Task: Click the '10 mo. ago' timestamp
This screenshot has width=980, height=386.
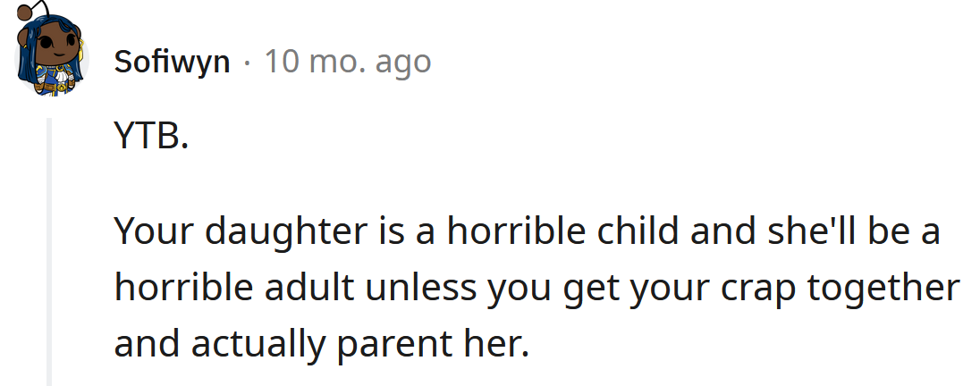Action: coord(347,62)
